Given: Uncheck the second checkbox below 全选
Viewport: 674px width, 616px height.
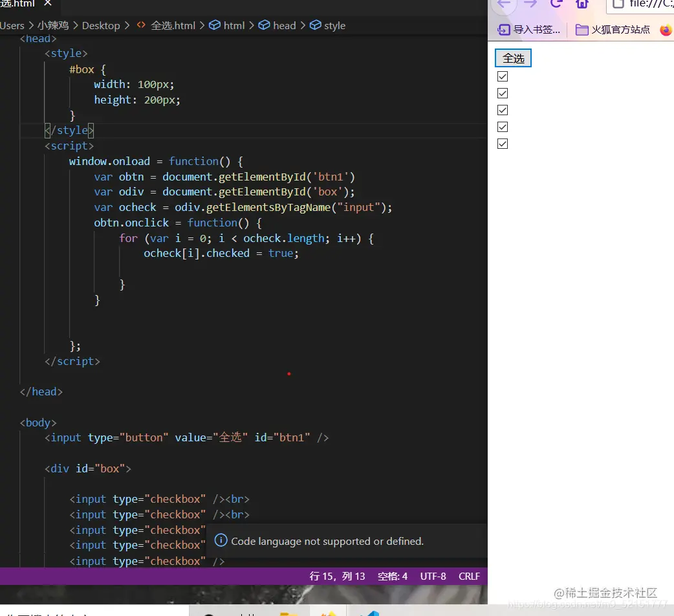Looking at the screenshot, I should click(502, 93).
